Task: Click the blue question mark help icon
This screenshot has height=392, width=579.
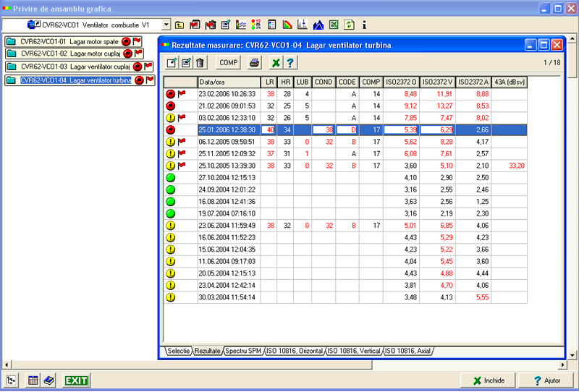Action: tap(290, 63)
